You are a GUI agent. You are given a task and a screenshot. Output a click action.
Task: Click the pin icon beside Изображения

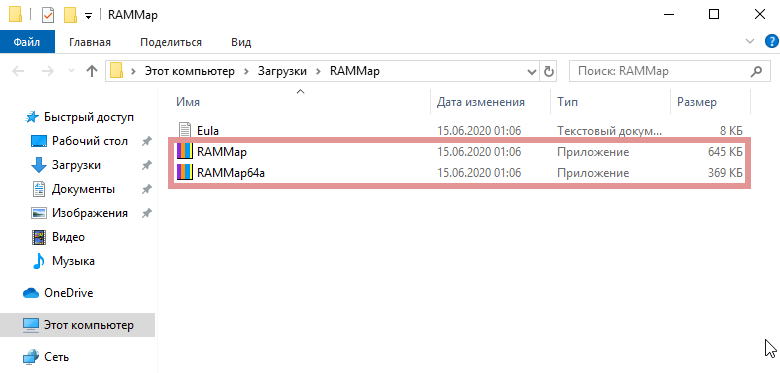(146, 213)
